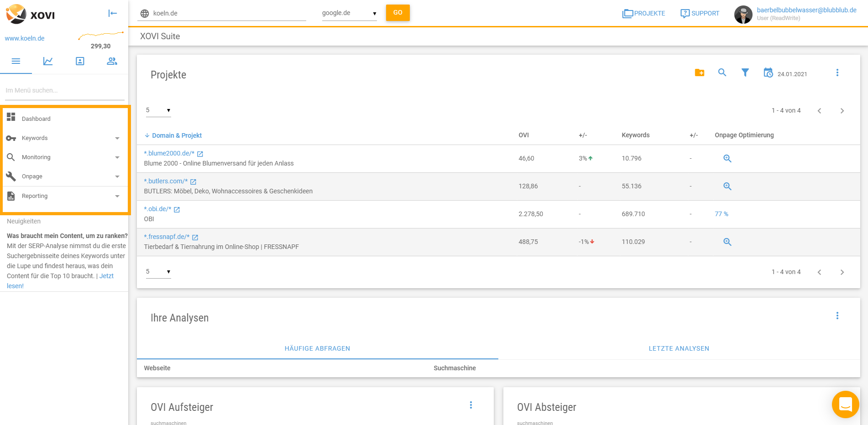Open bottom rows-per-page dropdown showing 5
This screenshot has height=425, width=868.
point(158,272)
